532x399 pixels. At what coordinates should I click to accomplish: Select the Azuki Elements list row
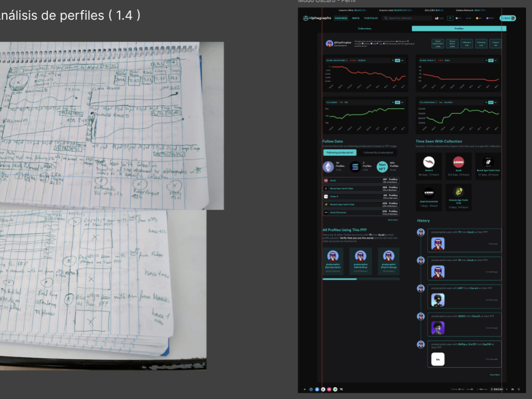click(x=361, y=212)
